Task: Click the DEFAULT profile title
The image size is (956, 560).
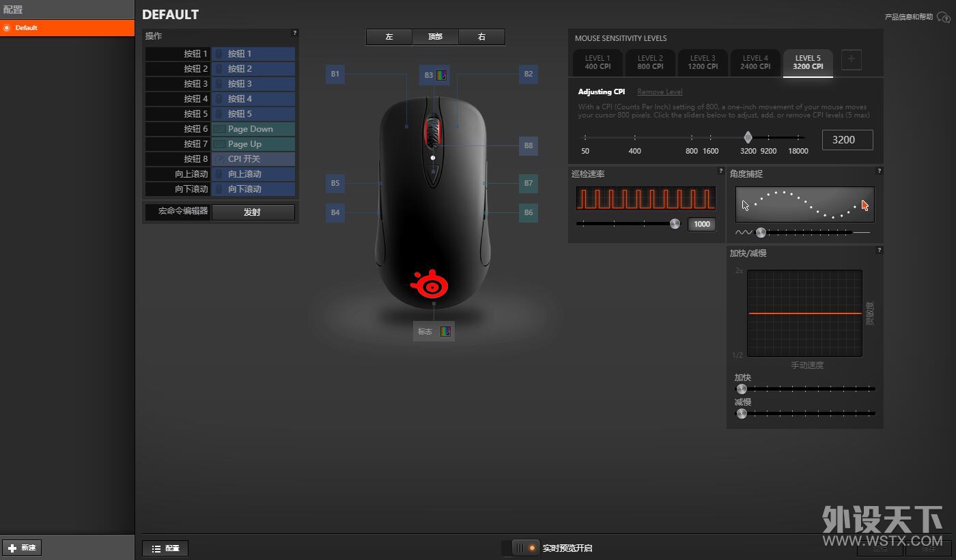Action: click(171, 14)
